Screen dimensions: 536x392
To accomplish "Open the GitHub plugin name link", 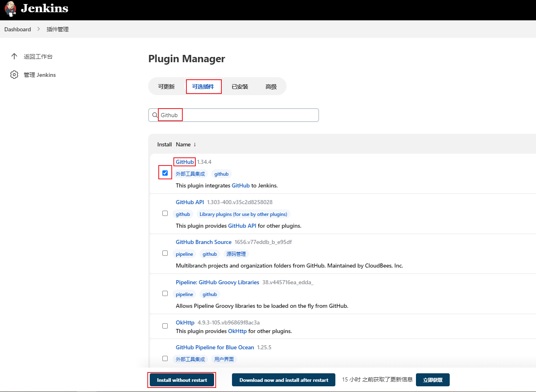I will click(x=185, y=162).
